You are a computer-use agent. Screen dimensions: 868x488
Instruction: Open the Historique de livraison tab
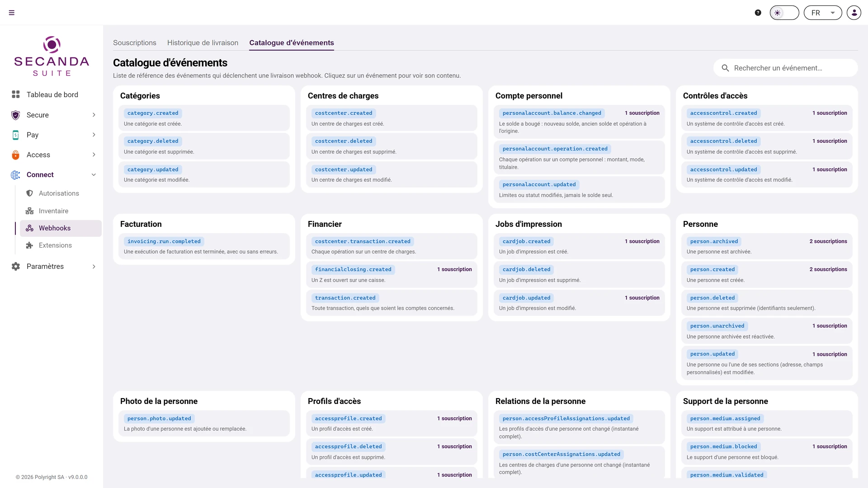click(x=203, y=42)
